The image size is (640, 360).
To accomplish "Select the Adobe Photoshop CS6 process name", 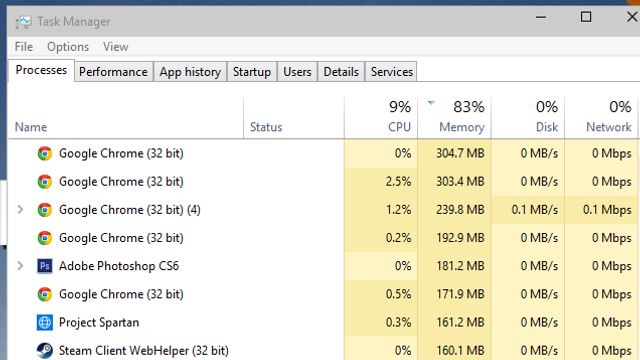I will (119, 266).
